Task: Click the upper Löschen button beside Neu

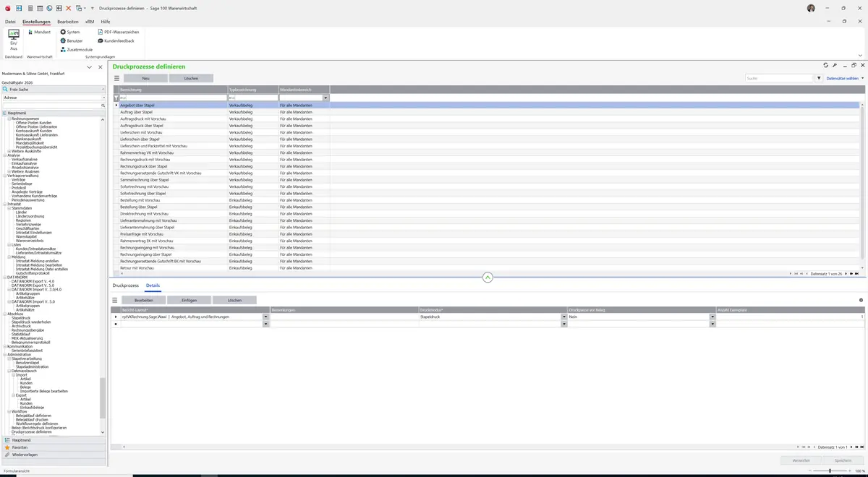Action: click(191, 78)
